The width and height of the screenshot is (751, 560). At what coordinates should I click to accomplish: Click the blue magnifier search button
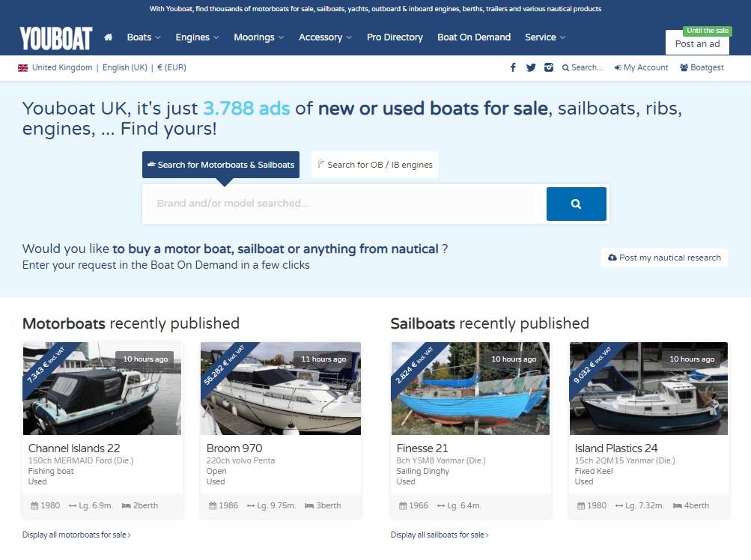pos(577,204)
